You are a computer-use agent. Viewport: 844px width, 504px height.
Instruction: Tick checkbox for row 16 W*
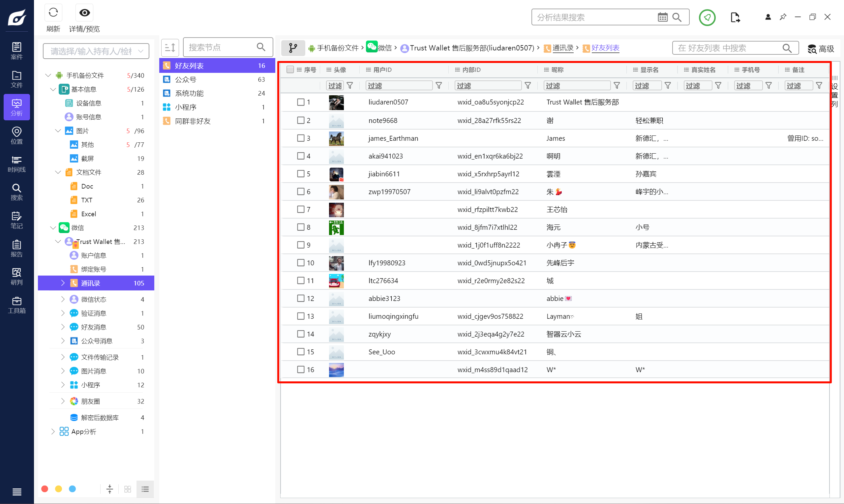pyautogui.click(x=301, y=369)
